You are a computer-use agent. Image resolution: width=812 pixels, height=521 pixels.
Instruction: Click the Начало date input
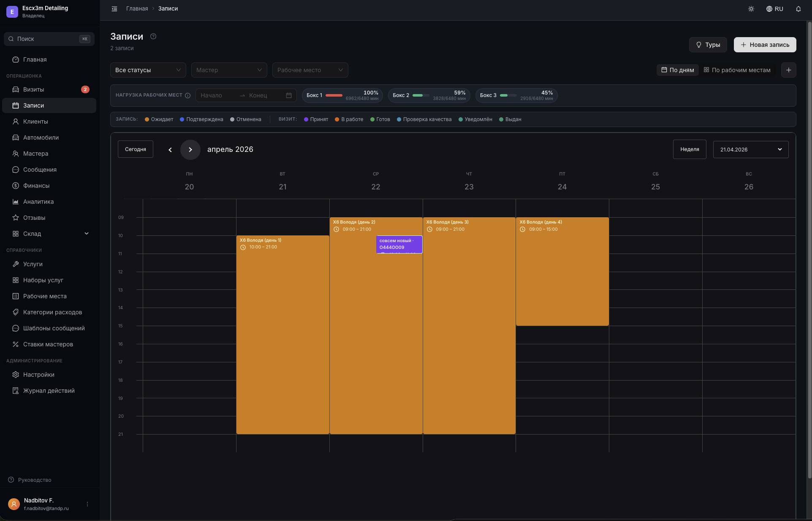pyautogui.click(x=217, y=95)
